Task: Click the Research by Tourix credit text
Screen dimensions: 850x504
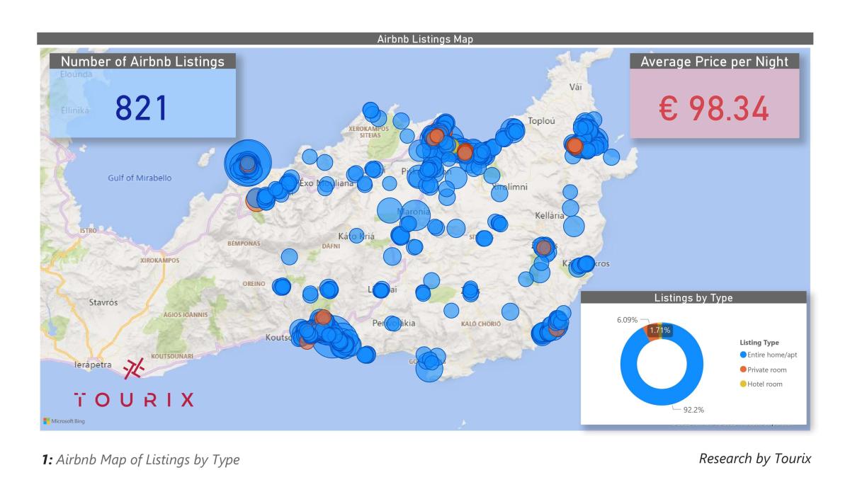Action: [x=755, y=459]
